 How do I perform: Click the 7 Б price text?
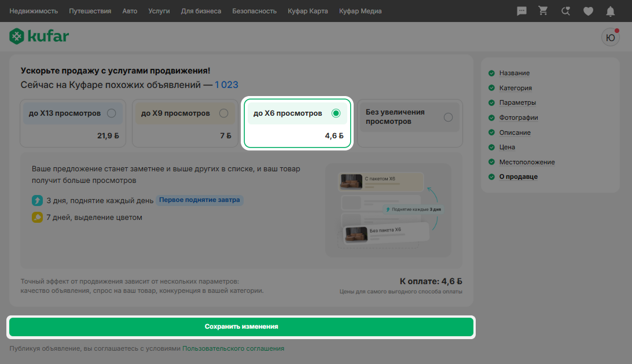pos(226,136)
